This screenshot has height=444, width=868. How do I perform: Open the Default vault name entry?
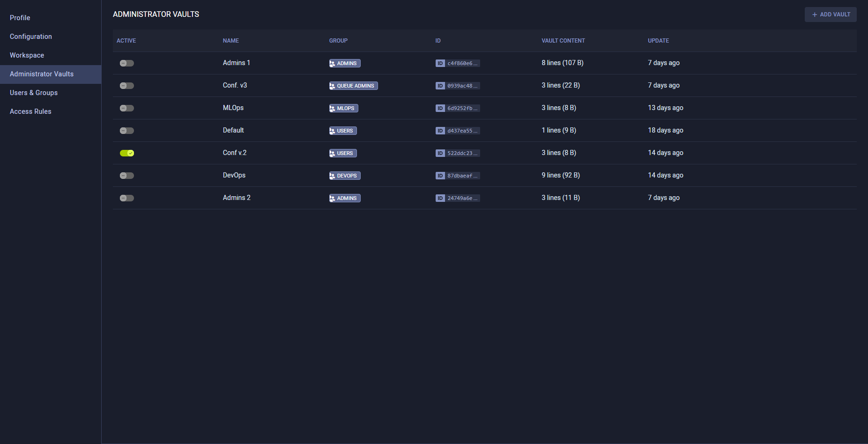click(233, 130)
